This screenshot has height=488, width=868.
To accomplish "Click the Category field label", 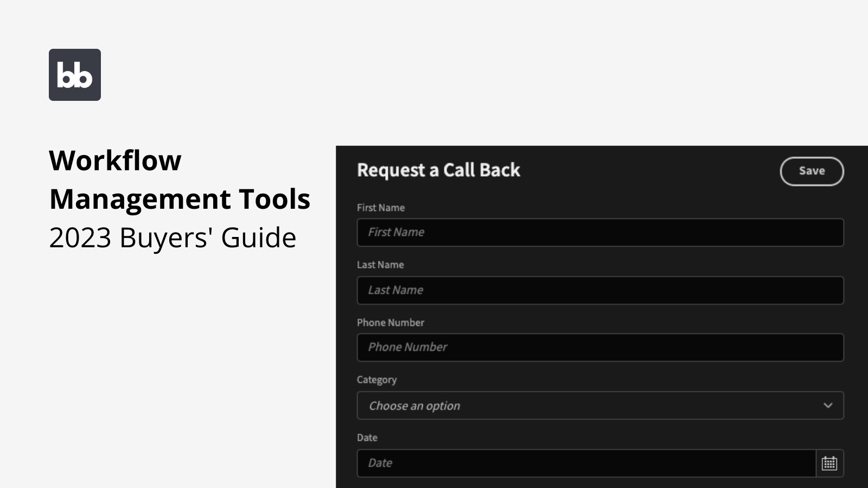I will pyautogui.click(x=377, y=380).
